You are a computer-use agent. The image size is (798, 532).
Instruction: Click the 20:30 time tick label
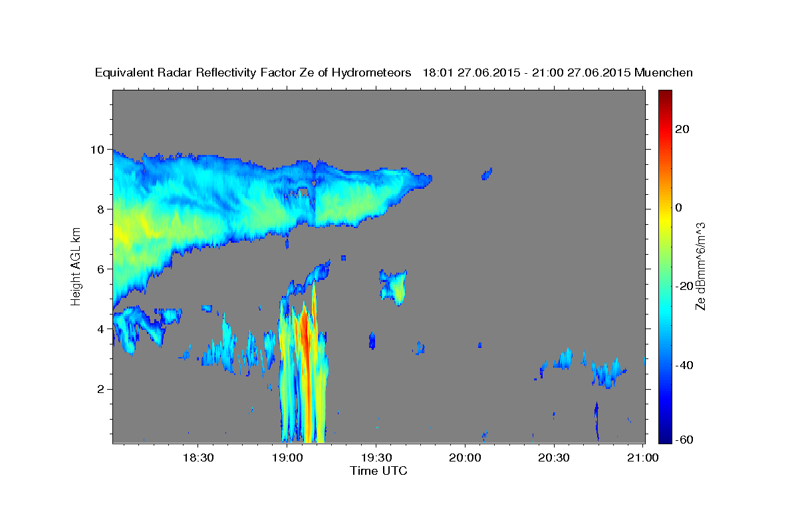554,458
